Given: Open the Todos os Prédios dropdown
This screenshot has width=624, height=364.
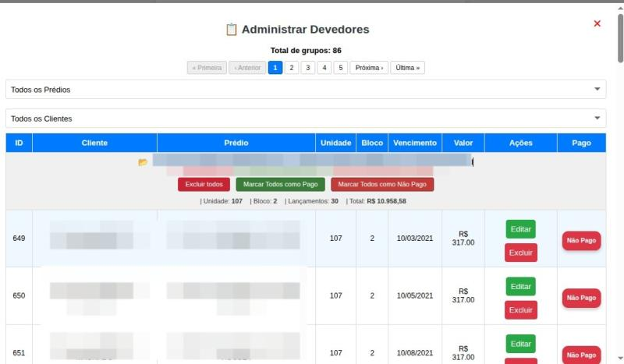Looking at the screenshot, I should click(306, 90).
